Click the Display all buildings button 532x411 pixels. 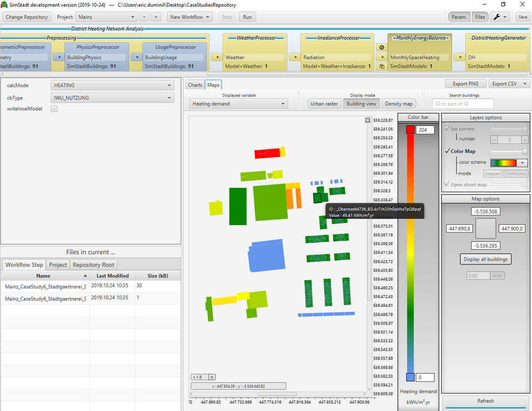click(485, 259)
